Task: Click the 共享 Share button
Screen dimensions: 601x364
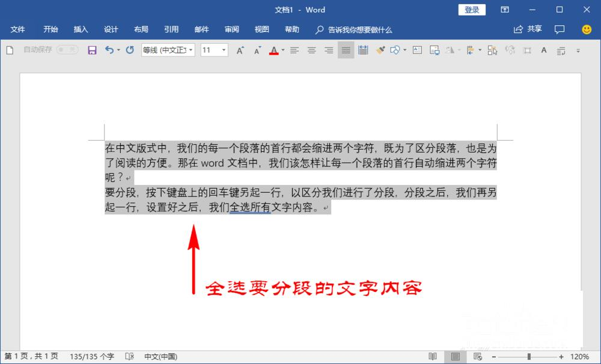Action: pyautogui.click(x=528, y=29)
